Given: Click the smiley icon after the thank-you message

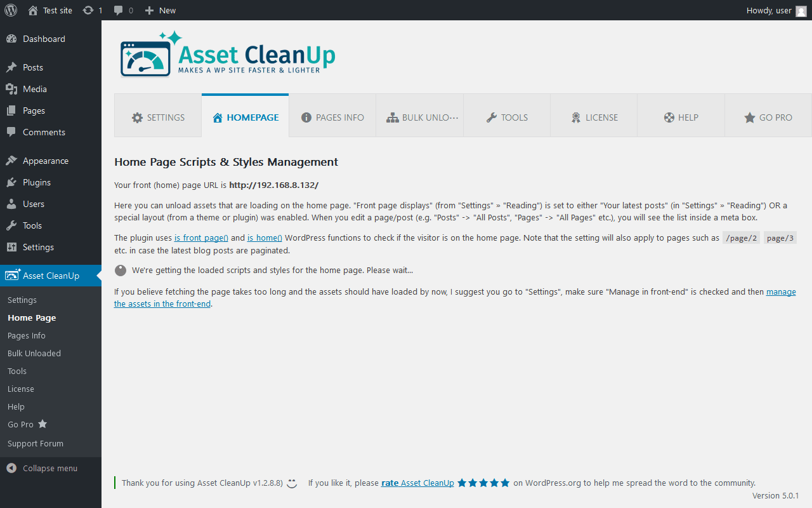Looking at the screenshot, I should pos(291,483).
